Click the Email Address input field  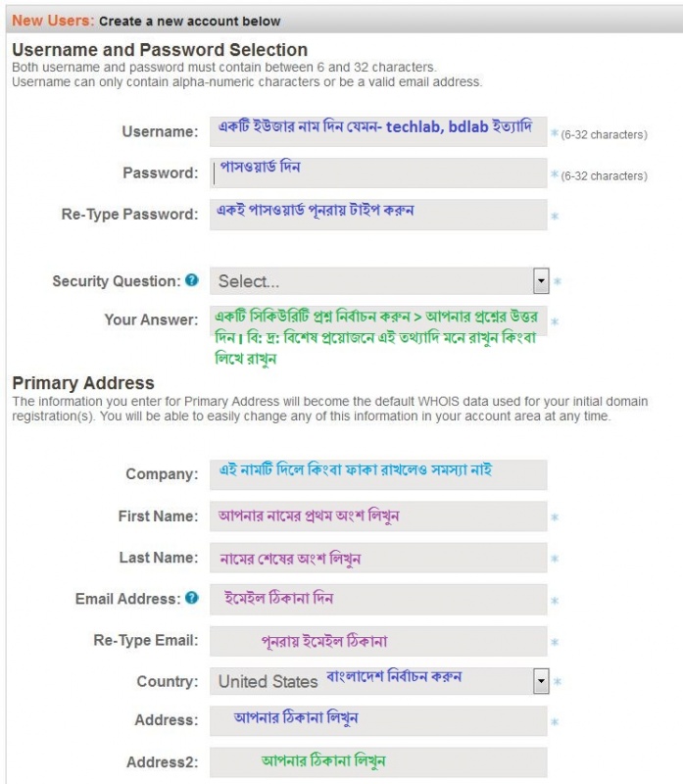377,599
